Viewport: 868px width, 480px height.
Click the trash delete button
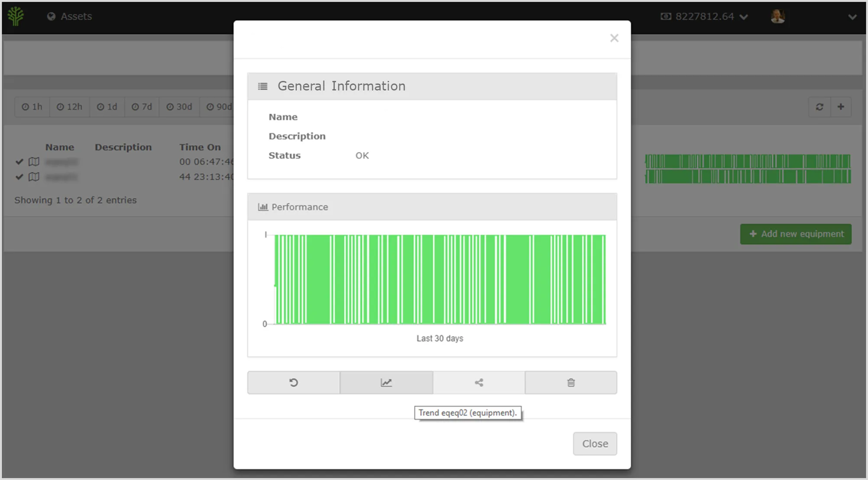pos(571,383)
